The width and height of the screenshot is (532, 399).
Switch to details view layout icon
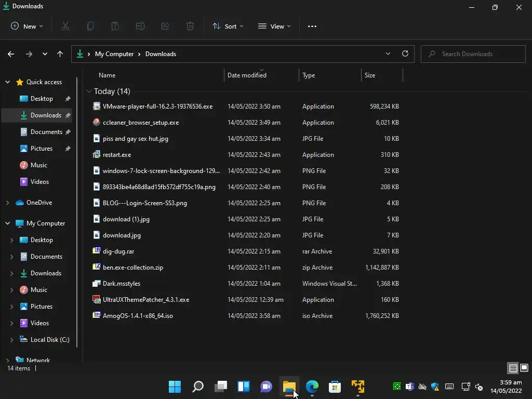(x=513, y=368)
